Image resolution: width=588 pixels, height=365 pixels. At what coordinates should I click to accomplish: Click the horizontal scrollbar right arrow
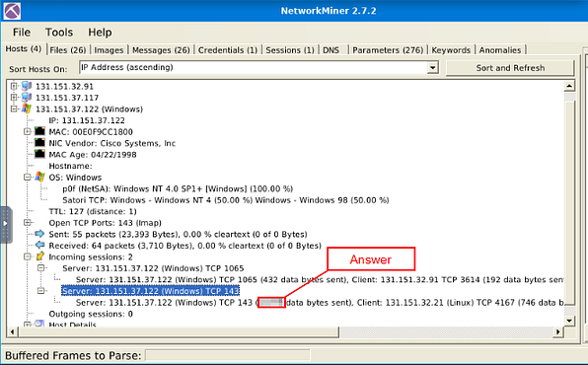(x=558, y=331)
